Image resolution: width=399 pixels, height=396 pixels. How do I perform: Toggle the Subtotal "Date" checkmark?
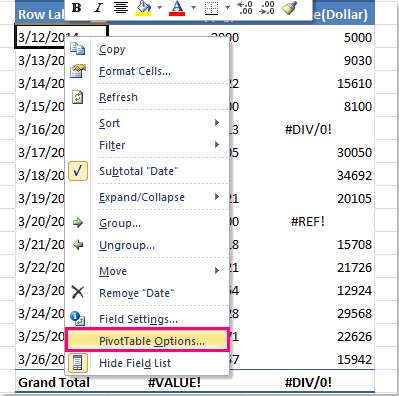tap(78, 171)
